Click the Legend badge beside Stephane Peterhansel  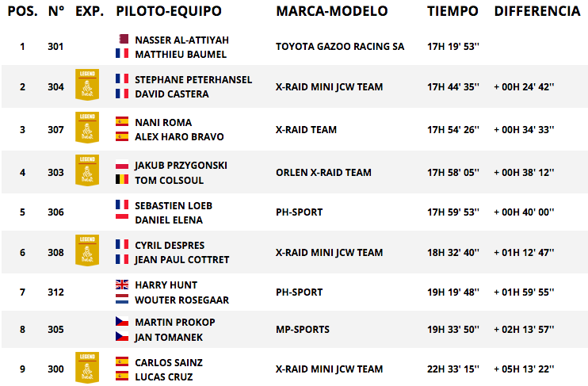87,84
